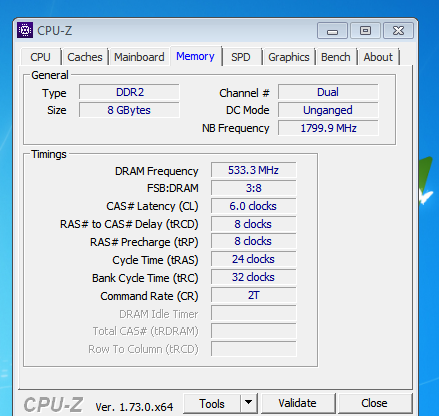Click the Close button at bottom
The image size is (439, 416).
(x=375, y=403)
